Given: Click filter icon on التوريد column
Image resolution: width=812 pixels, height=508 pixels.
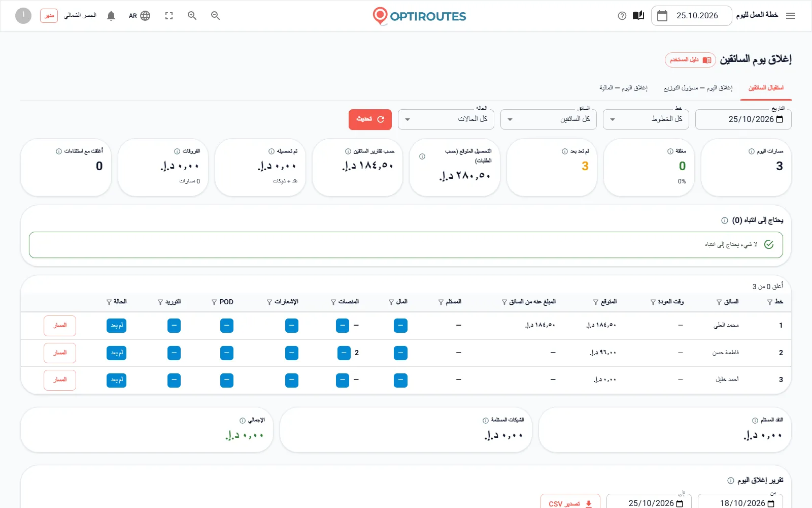Looking at the screenshot, I should (x=160, y=302).
